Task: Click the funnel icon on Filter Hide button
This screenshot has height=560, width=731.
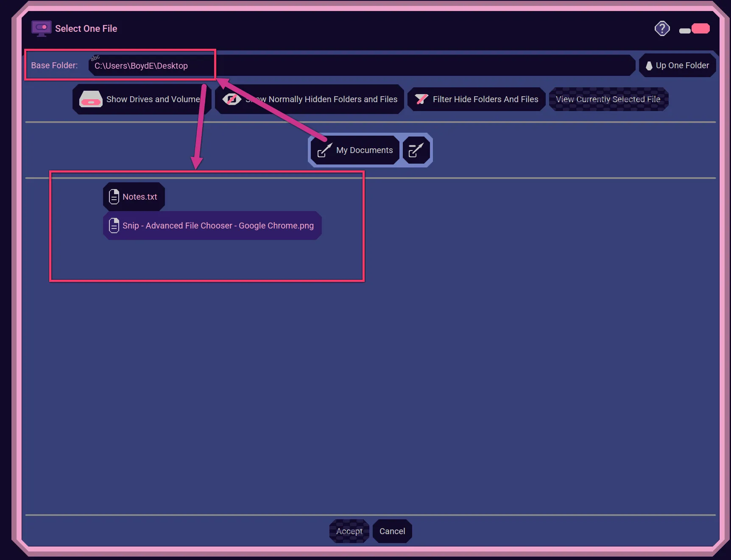Action: click(x=421, y=99)
